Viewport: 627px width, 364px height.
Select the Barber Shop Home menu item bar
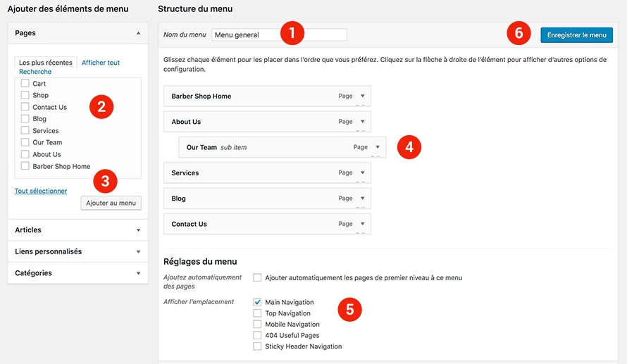(267, 96)
